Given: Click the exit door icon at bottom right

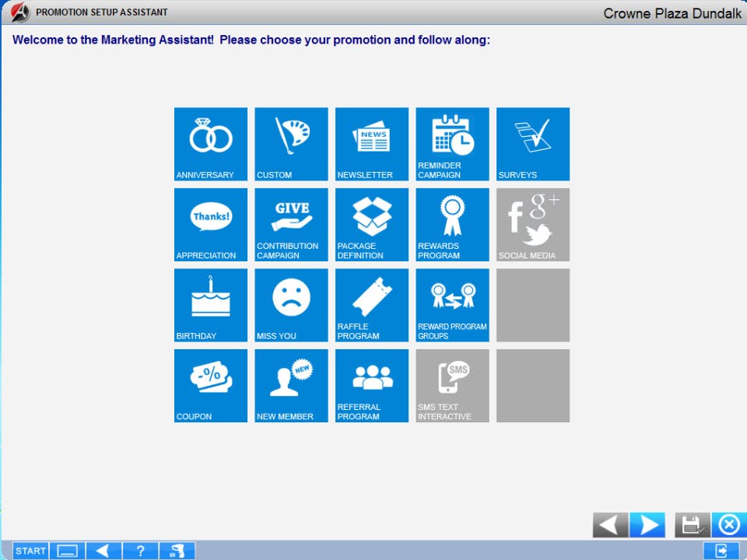Looking at the screenshot, I should coord(721,551).
